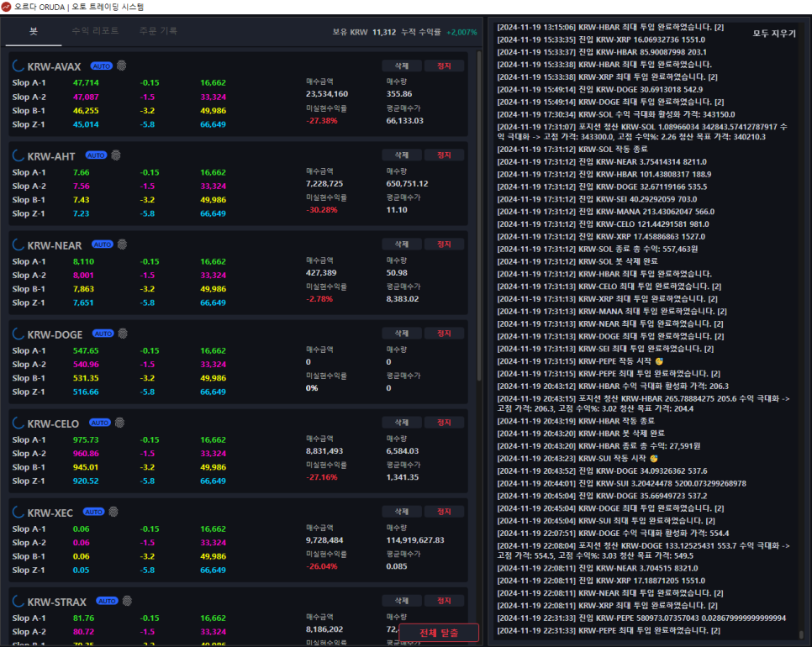Click 삭제 on the KRW-NEAR card
The width and height of the screenshot is (812, 647).
click(402, 244)
